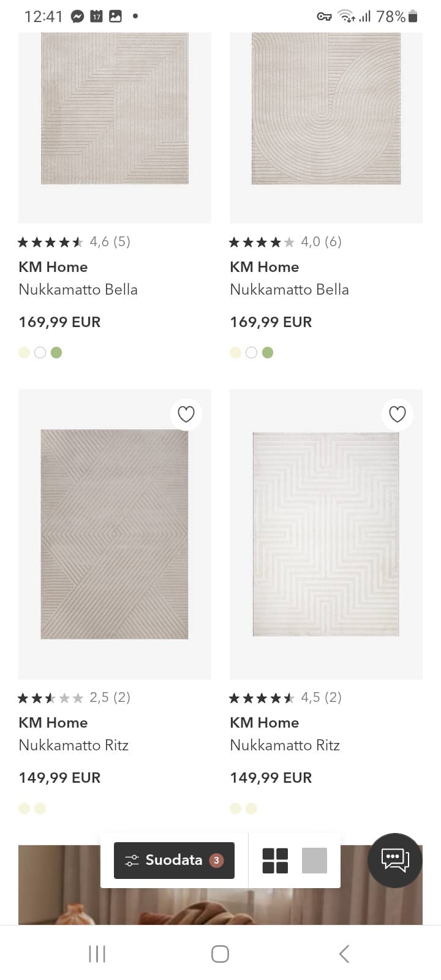Screen dimensions: 441x980
Task: Open left Nukkamatto Ritz product title
Action: pyautogui.click(x=73, y=745)
